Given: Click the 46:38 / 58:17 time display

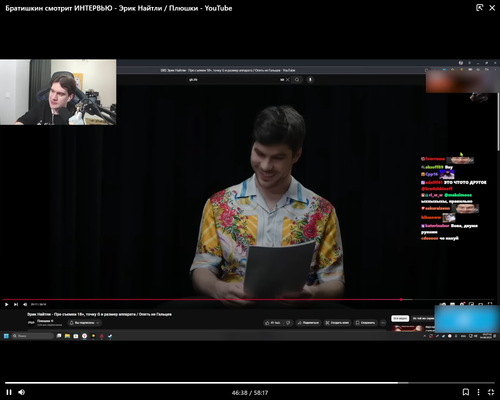Looking at the screenshot, I should (250, 393).
